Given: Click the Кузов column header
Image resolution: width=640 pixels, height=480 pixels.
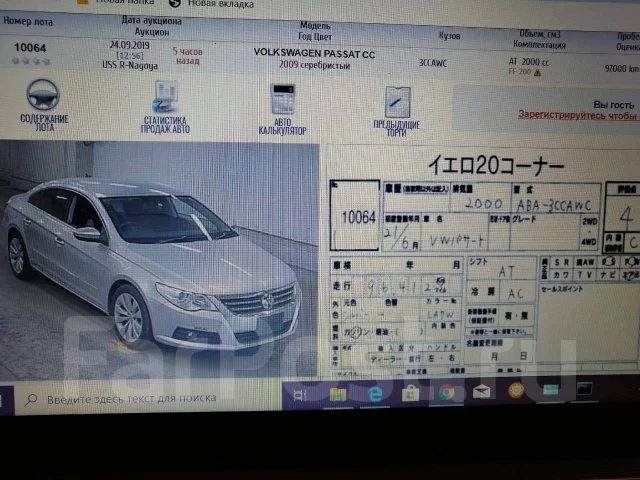Looking at the screenshot, I should click(449, 36).
